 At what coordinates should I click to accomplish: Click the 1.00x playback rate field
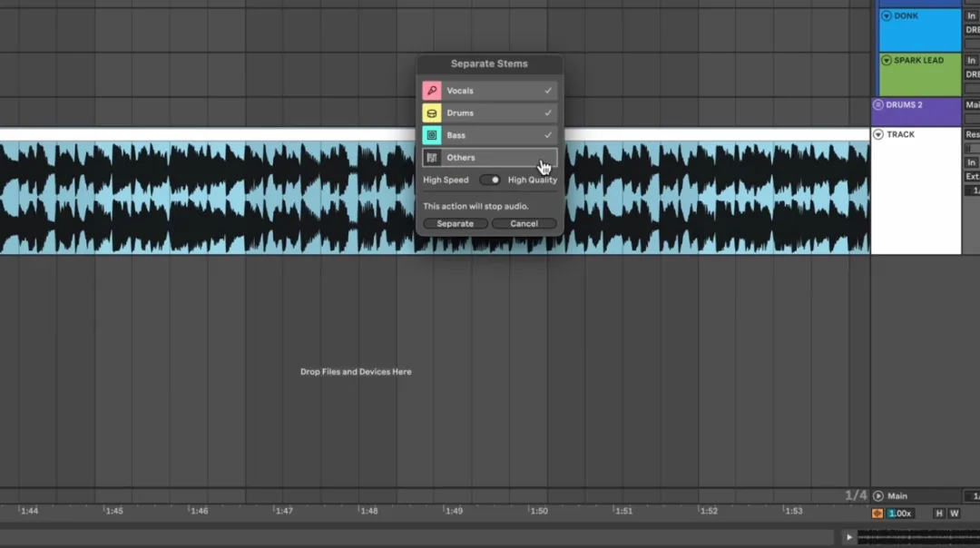[x=900, y=514]
